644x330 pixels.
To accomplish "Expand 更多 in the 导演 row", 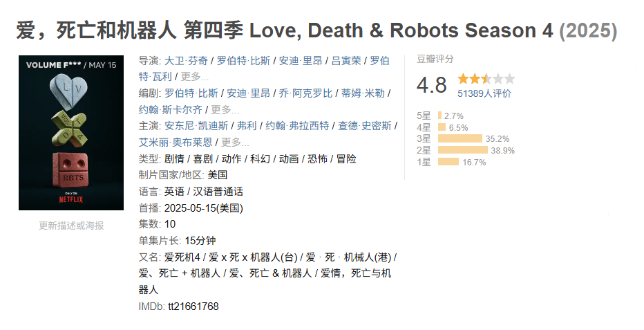I will coord(195,76).
